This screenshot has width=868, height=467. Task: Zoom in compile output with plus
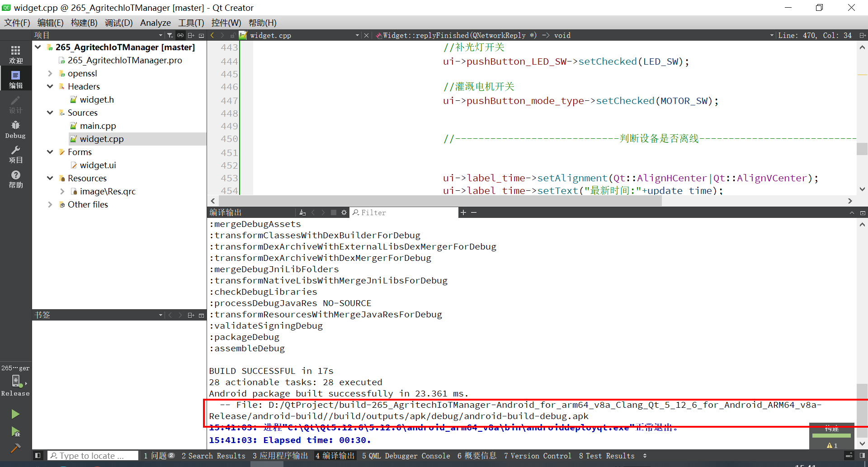(x=463, y=212)
